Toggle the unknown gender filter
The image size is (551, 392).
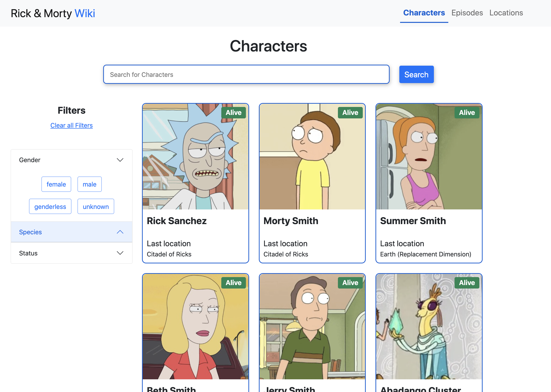tap(96, 206)
